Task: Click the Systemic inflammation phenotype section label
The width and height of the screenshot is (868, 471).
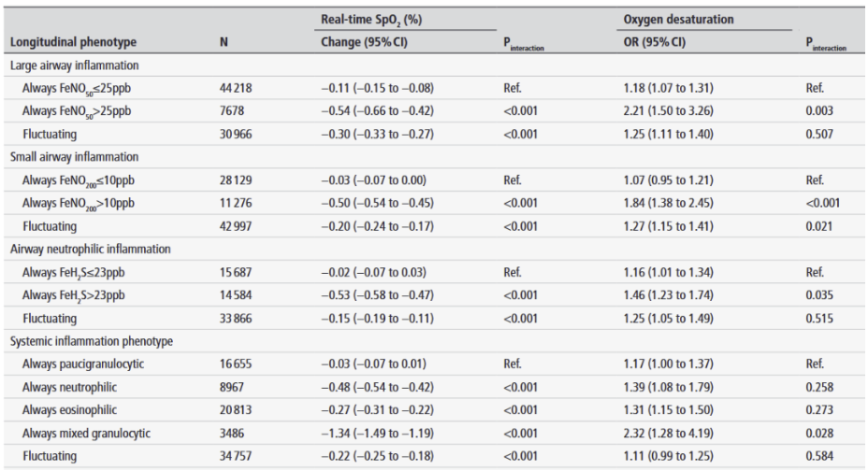Action: coord(91,339)
